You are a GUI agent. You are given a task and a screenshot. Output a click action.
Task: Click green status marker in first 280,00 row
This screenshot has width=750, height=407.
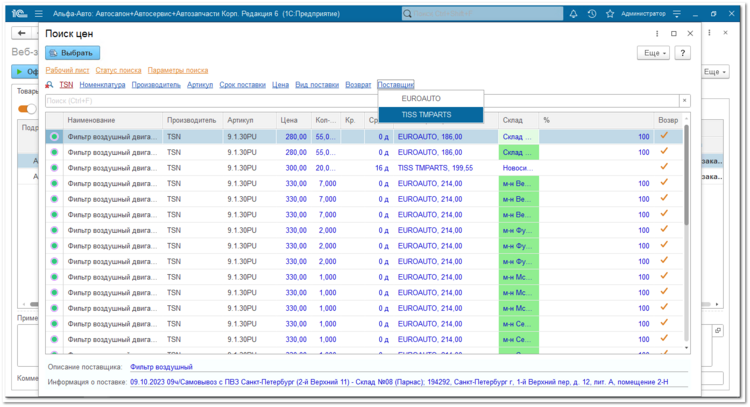(x=54, y=137)
